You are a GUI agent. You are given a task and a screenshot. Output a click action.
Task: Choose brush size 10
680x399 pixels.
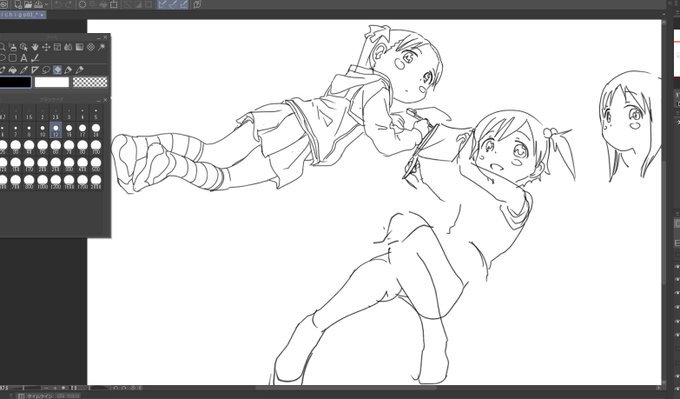click(42, 130)
